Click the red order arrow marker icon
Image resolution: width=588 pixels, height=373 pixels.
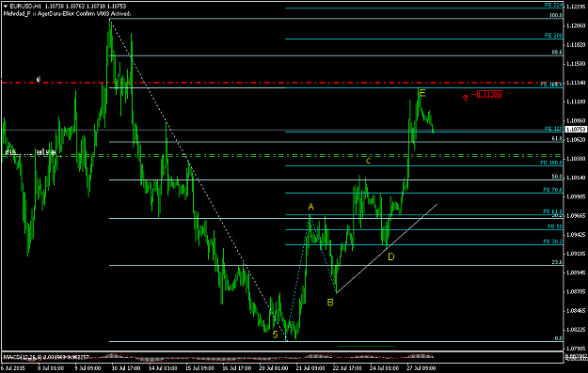click(x=466, y=98)
